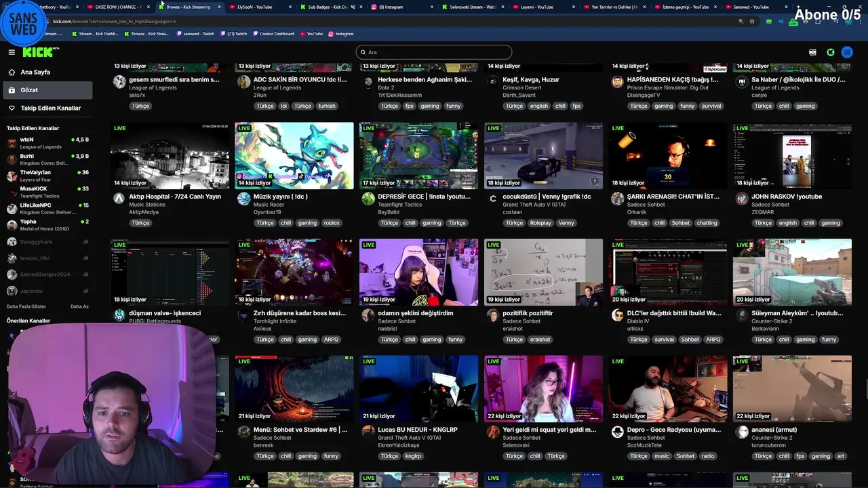Click radio tag under Depro stream
The image size is (868, 488).
click(708, 456)
